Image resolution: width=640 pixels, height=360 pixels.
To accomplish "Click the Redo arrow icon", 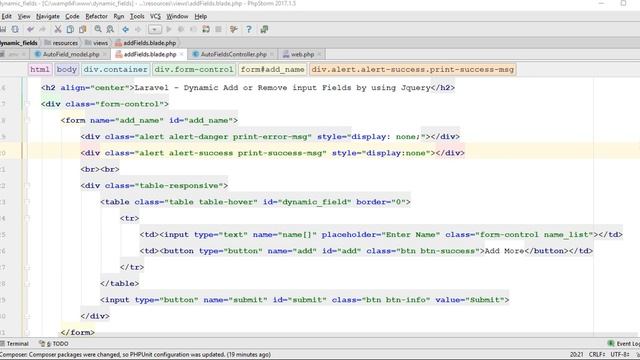I will coord(42,29).
